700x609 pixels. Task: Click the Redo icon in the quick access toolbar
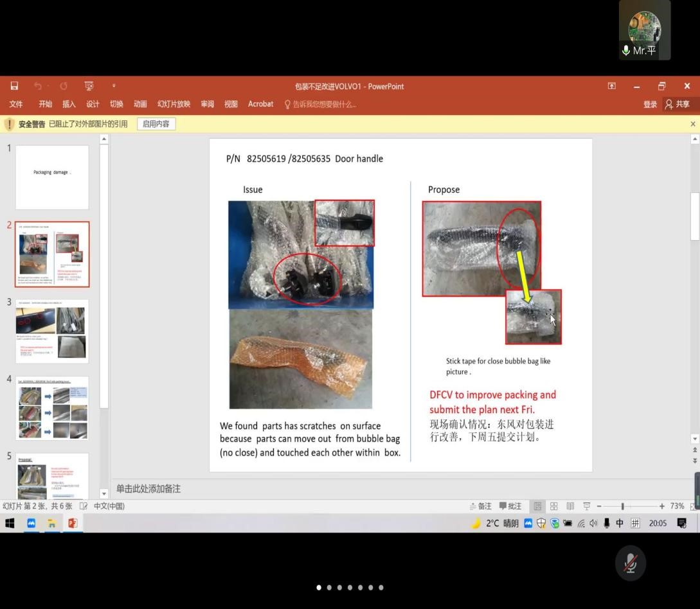click(64, 86)
